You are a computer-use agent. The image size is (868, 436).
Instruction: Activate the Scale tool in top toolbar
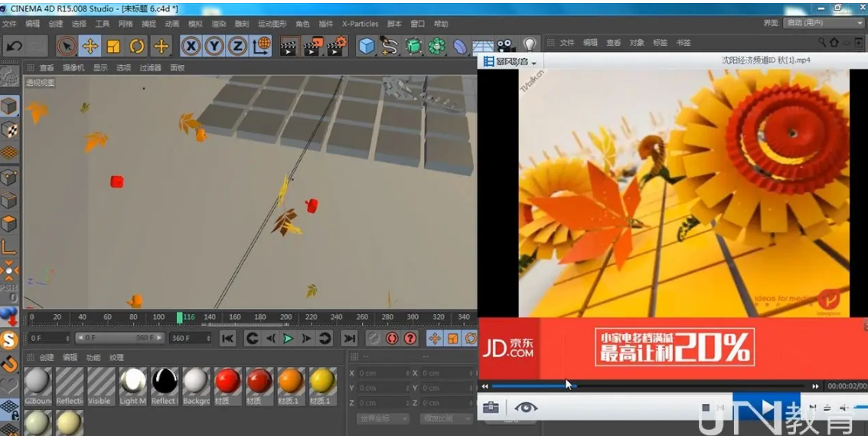click(x=113, y=46)
